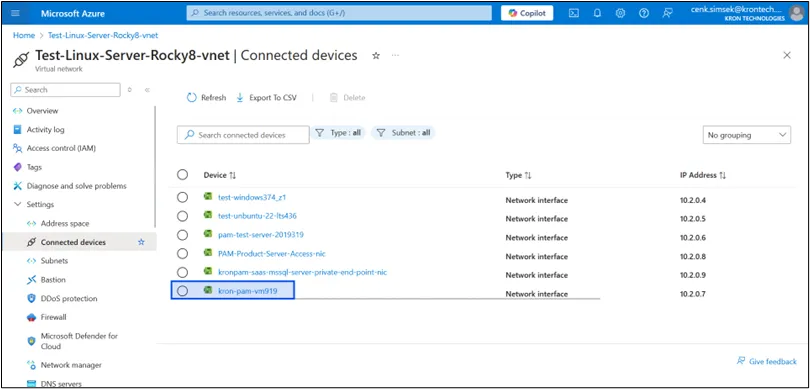This screenshot has width=810, height=389.
Task: Close the Connected devices blade
Action: click(787, 55)
